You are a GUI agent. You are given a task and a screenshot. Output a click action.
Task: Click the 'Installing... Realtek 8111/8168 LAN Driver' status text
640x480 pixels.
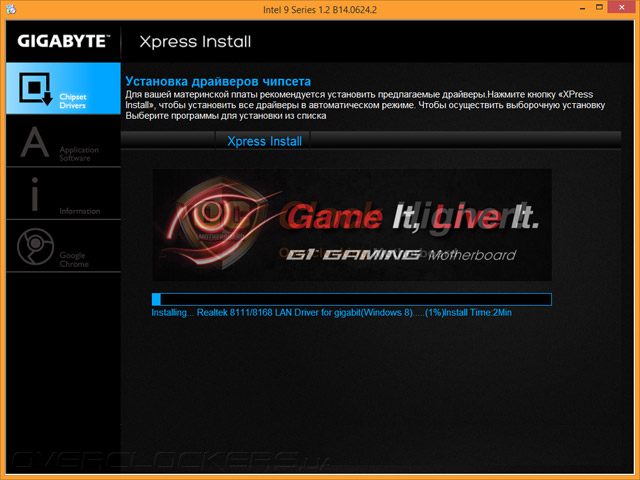click(331, 313)
